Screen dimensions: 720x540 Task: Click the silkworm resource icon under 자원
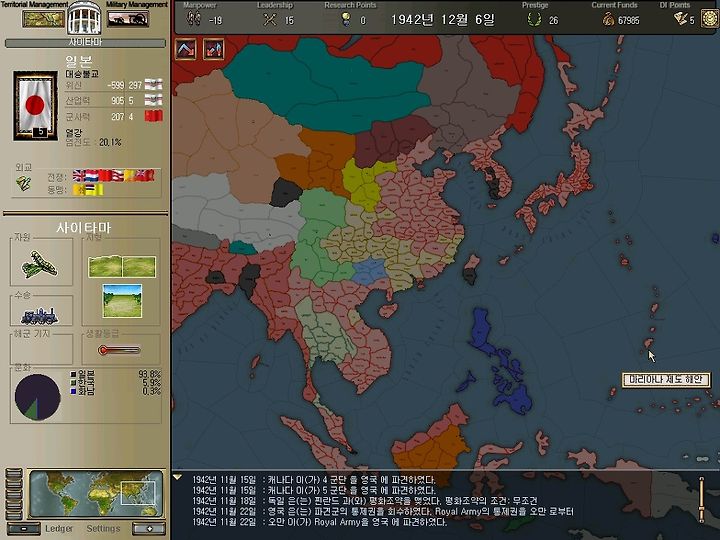(39, 264)
